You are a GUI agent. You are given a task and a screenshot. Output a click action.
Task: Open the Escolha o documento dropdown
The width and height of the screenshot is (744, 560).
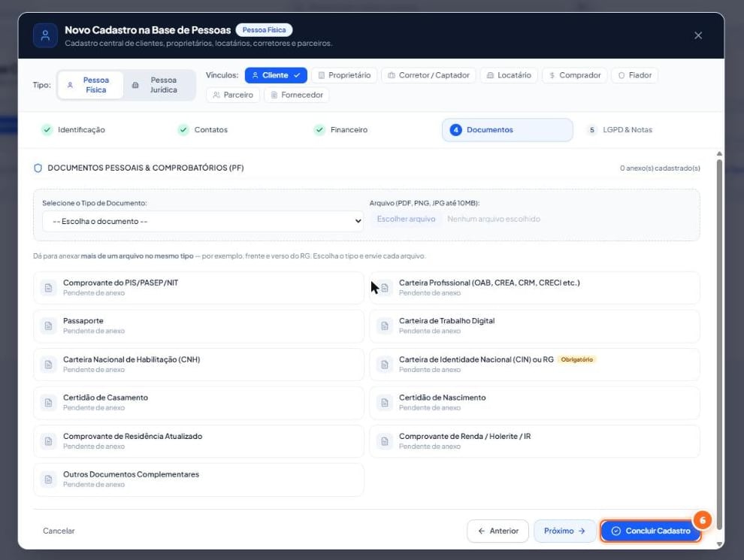tap(203, 222)
